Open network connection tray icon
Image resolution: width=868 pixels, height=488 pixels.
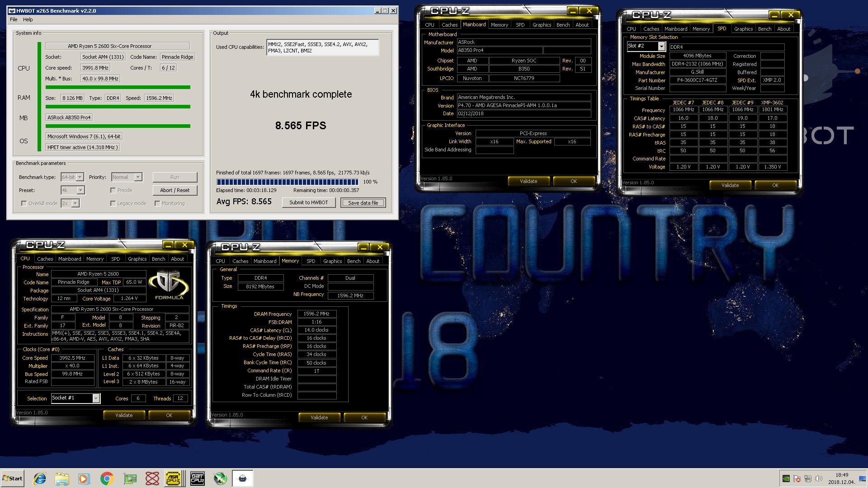point(808,479)
